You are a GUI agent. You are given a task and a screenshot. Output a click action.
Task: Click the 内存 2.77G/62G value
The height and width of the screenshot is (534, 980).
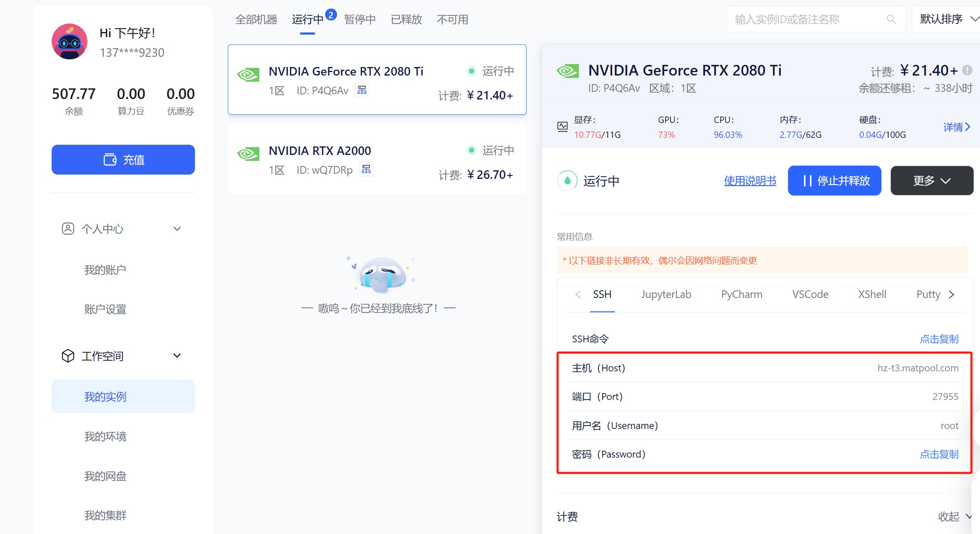(800, 134)
